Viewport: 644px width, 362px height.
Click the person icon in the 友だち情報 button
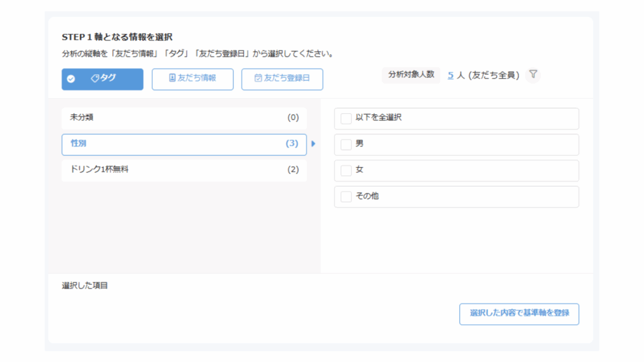pyautogui.click(x=172, y=79)
